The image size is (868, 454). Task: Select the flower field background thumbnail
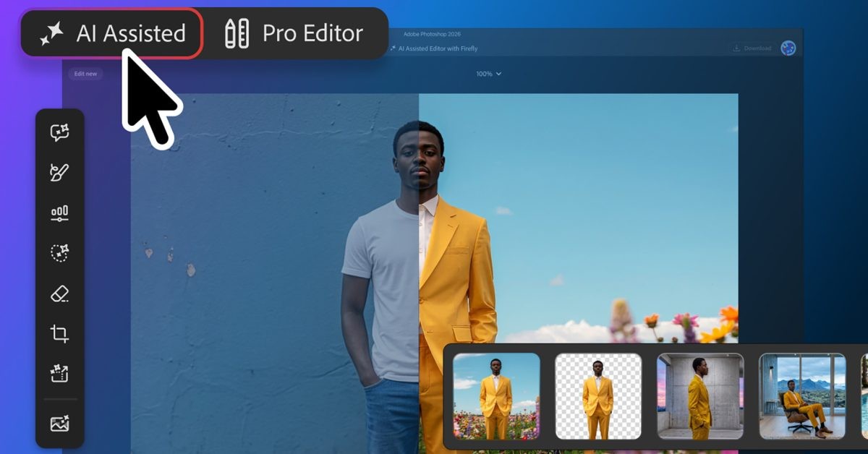point(496,396)
